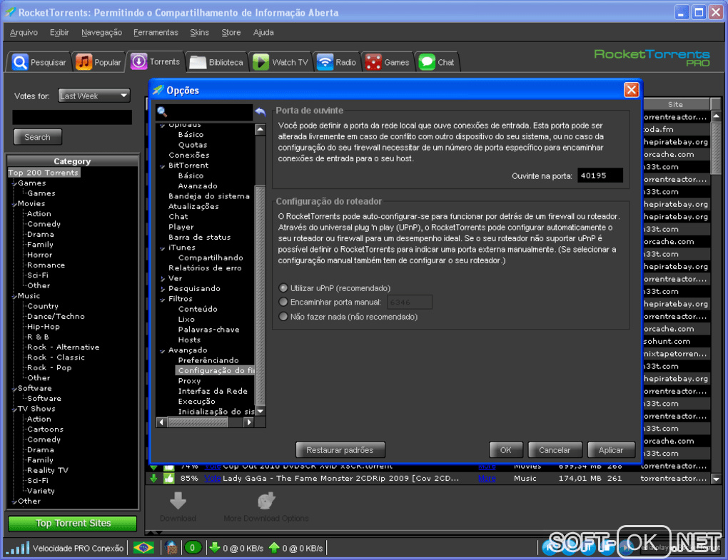Click the torrent list scroll-up arrow
This screenshot has height=560, width=728.
716,116
